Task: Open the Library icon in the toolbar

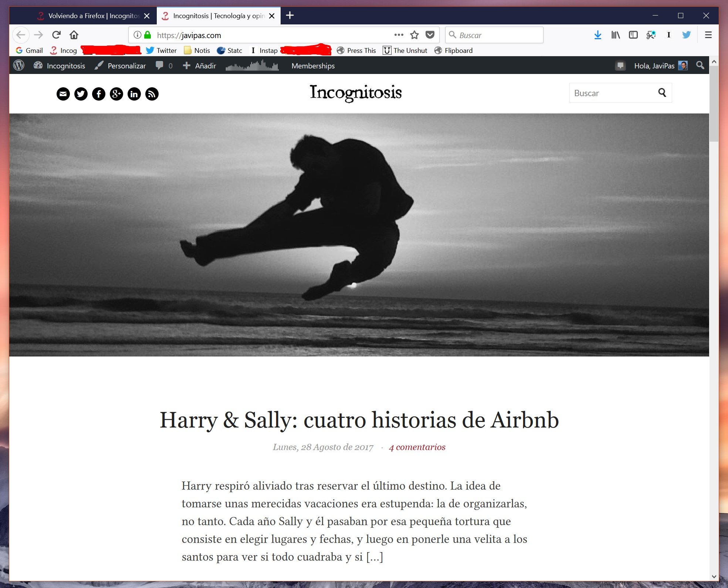Action: click(x=616, y=35)
